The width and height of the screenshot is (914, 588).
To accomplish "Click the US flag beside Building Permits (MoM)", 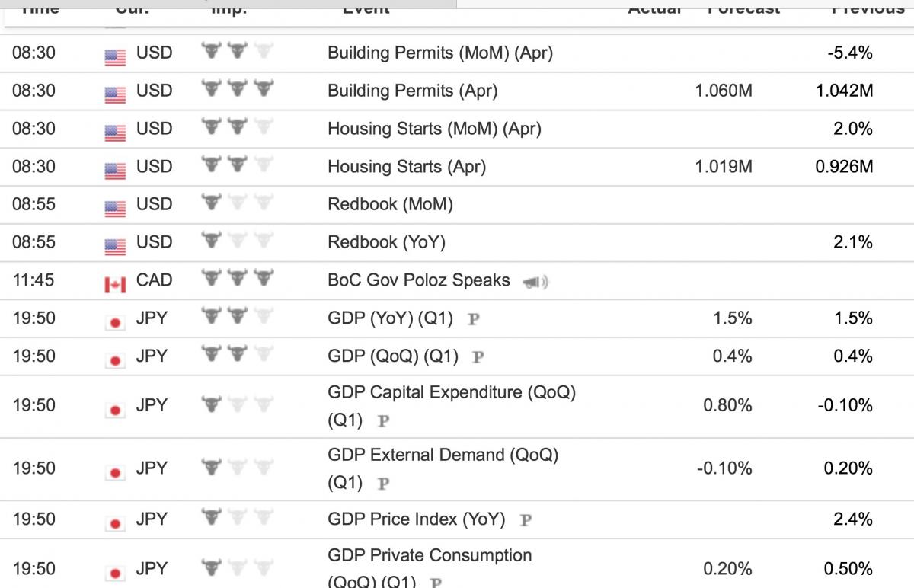I will pyautogui.click(x=115, y=56).
